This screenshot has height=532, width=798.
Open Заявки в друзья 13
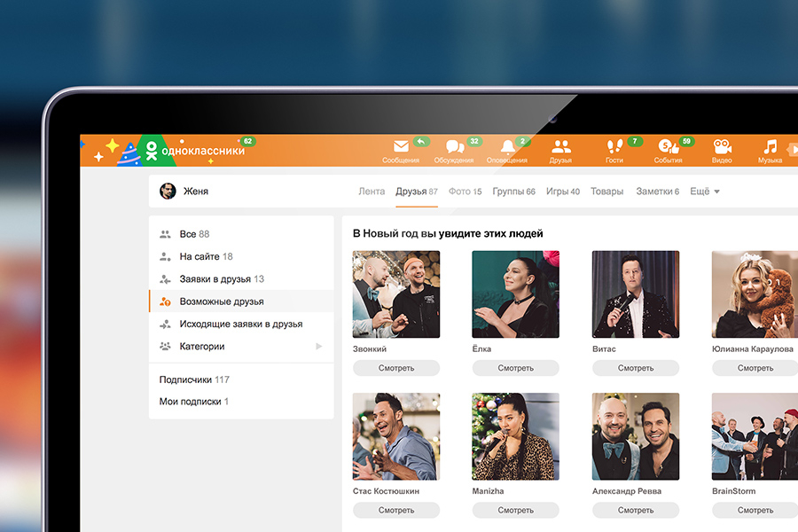click(241, 279)
